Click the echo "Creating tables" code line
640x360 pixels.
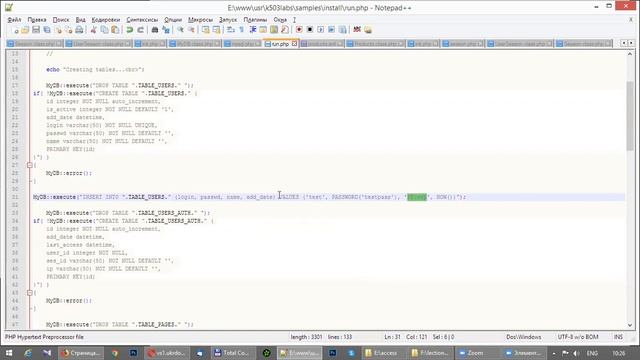click(95, 69)
